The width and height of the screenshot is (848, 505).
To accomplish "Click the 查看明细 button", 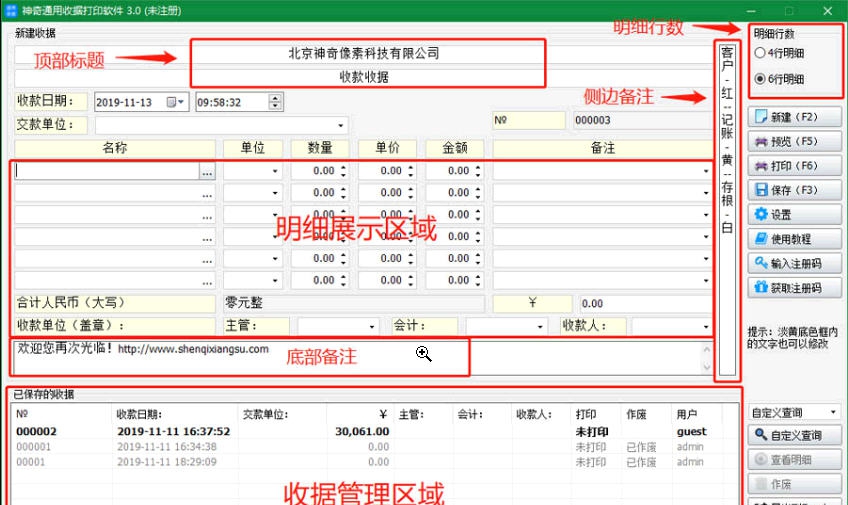I will click(794, 460).
